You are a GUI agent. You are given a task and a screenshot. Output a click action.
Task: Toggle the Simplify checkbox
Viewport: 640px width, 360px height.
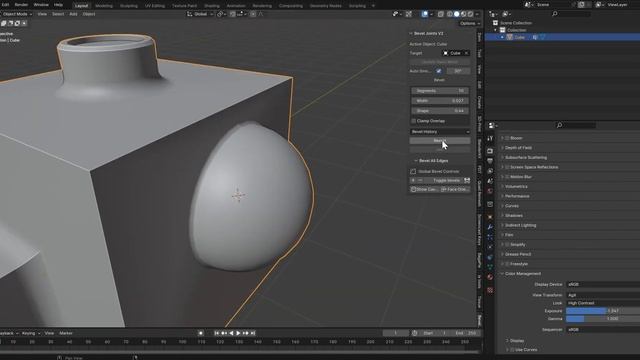(x=507, y=244)
